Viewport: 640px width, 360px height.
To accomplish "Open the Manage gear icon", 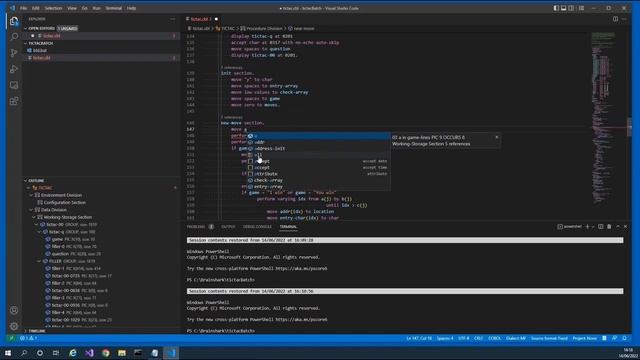I will (14, 326).
